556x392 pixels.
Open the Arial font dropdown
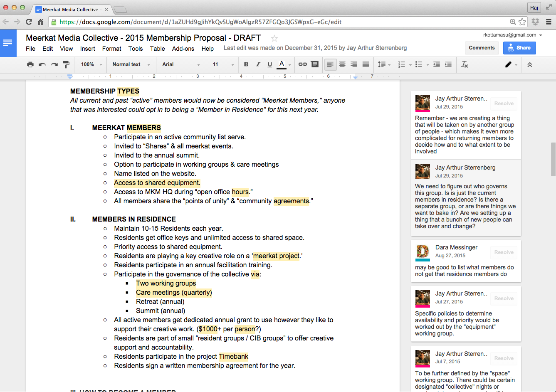pyautogui.click(x=181, y=64)
